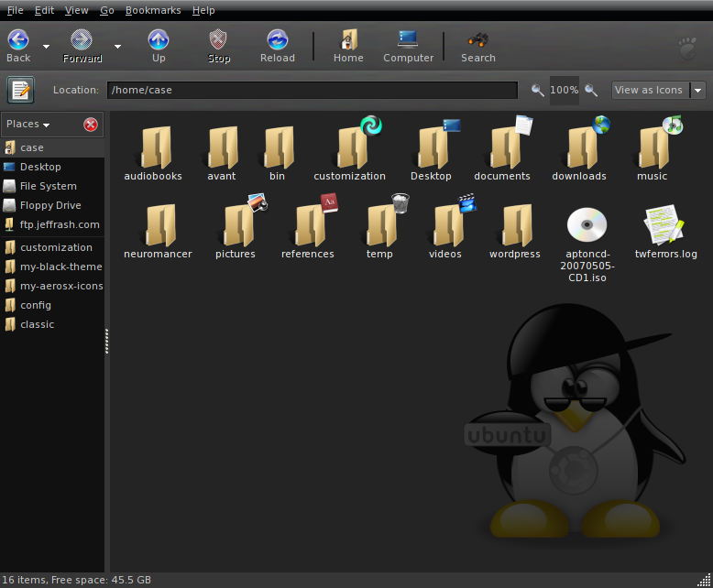The width and height of the screenshot is (713, 588).
Task: Open my-black-theme bookmark
Action: (x=52, y=267)
